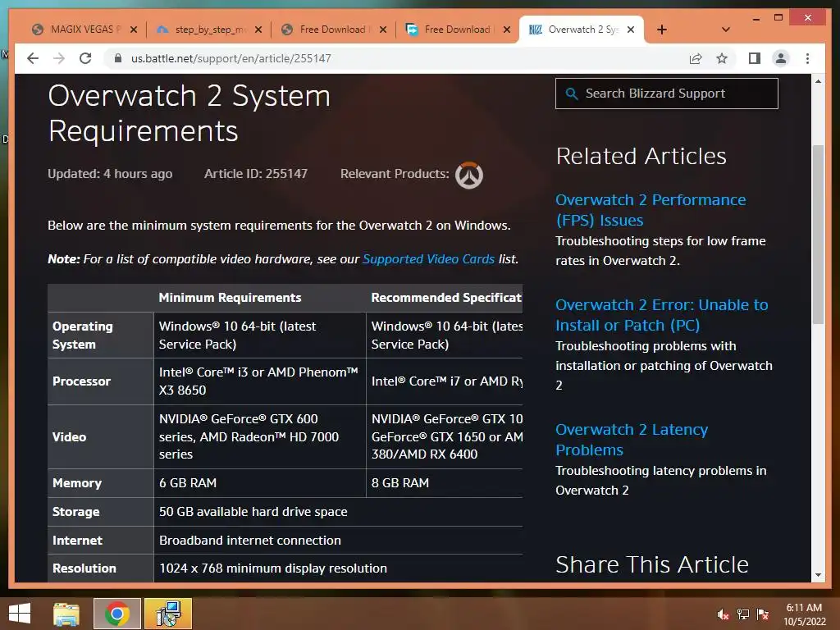Go back to the previous page
The image size is (840, 630).
tap(33, 58)
